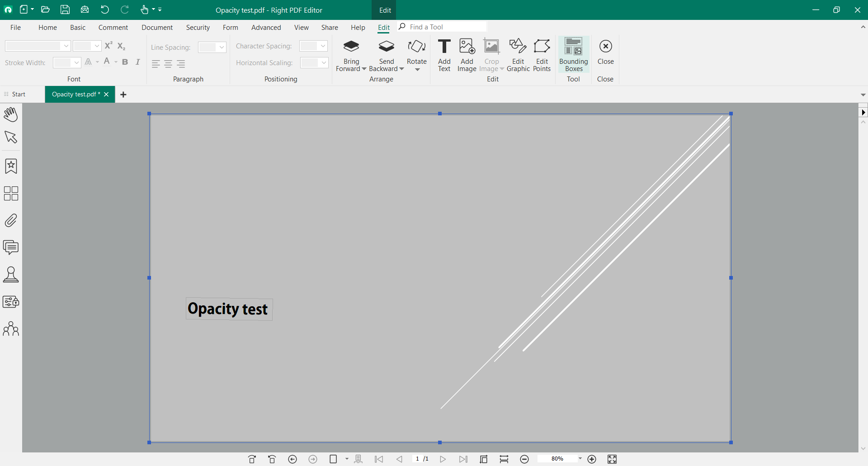Select the arrow selection tool
This screenshot has height=466, width=868.
point(11,137)
